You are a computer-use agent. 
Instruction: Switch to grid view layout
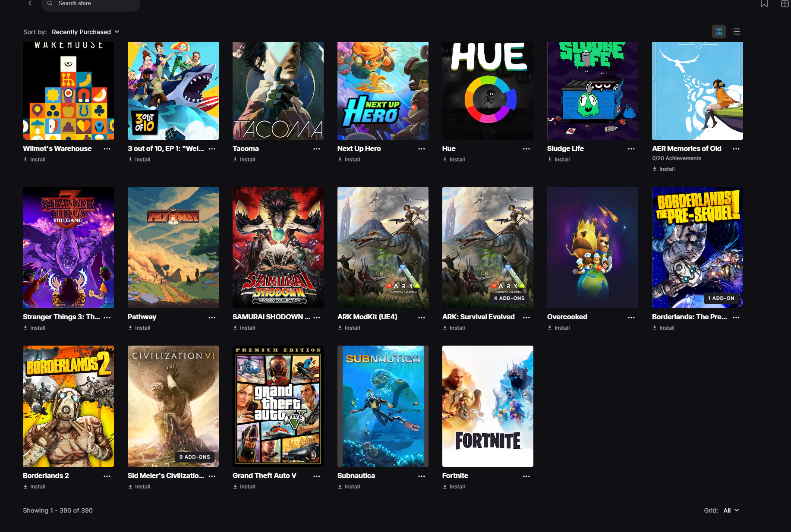click(719, 31)
